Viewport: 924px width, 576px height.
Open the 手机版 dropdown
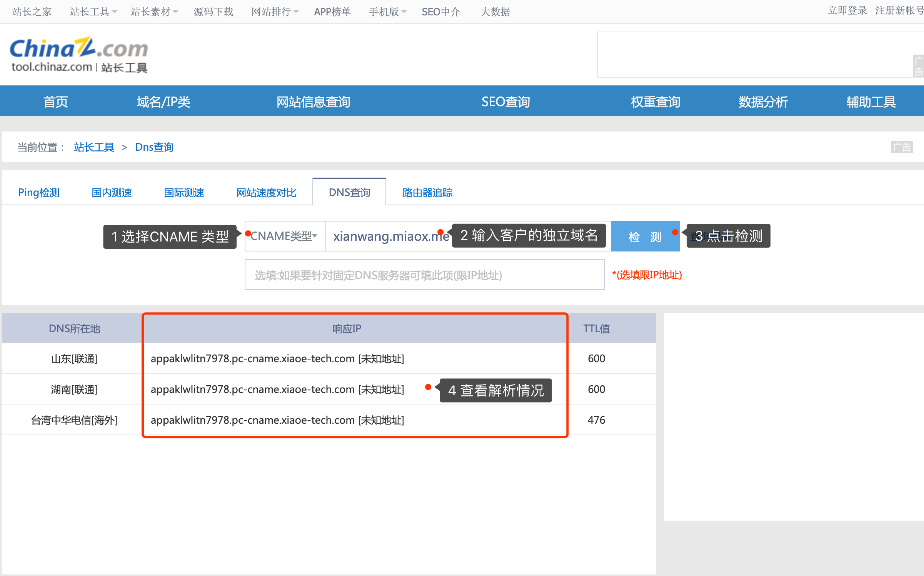coord(387,12)
